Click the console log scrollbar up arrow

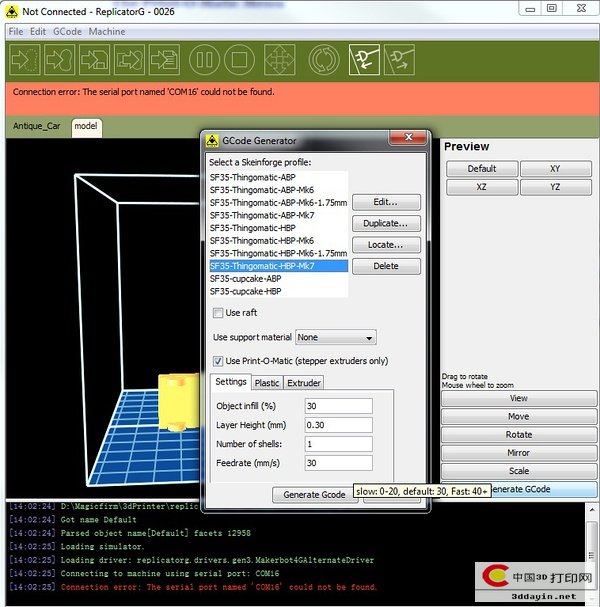tap(592, 510)
